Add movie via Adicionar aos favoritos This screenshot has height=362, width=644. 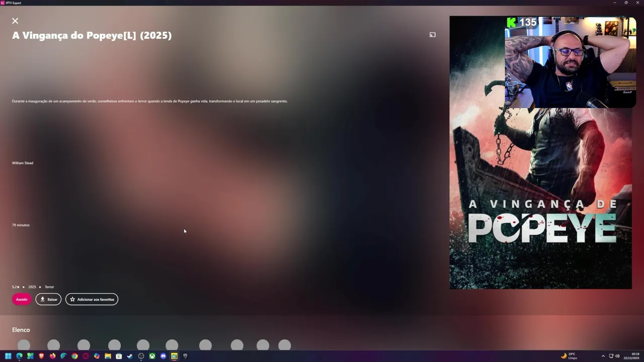tap(92, 299)
